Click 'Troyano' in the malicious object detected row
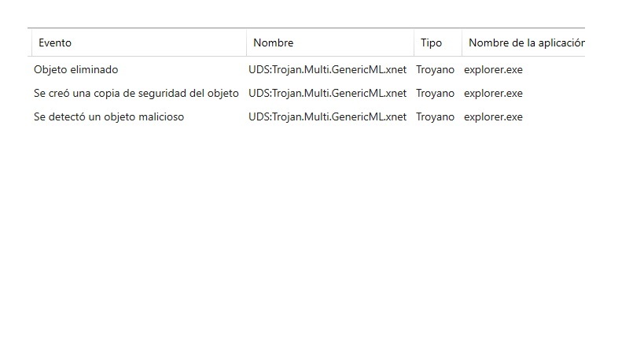Screen dimensions: 644x362 [x=435, y=117]
